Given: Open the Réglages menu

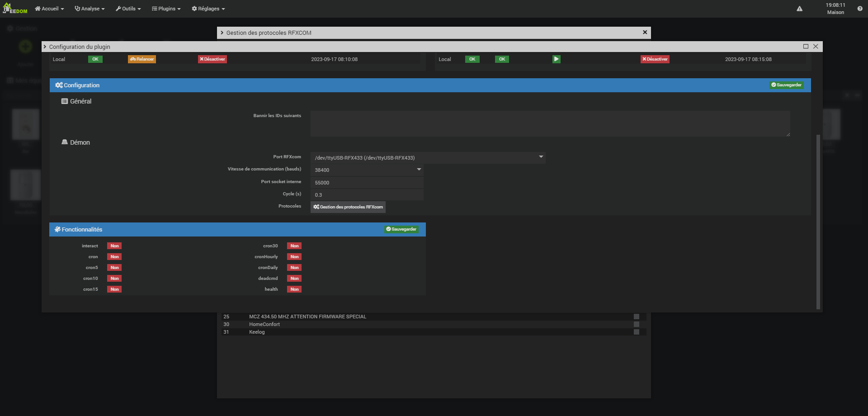Looking at the screenshot, I should pos(208,9).
